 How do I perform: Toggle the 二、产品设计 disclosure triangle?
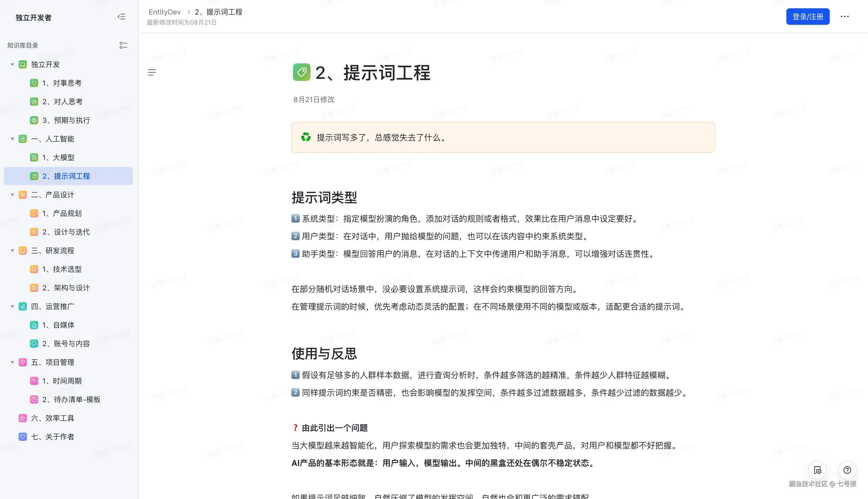tap(12, 194)
